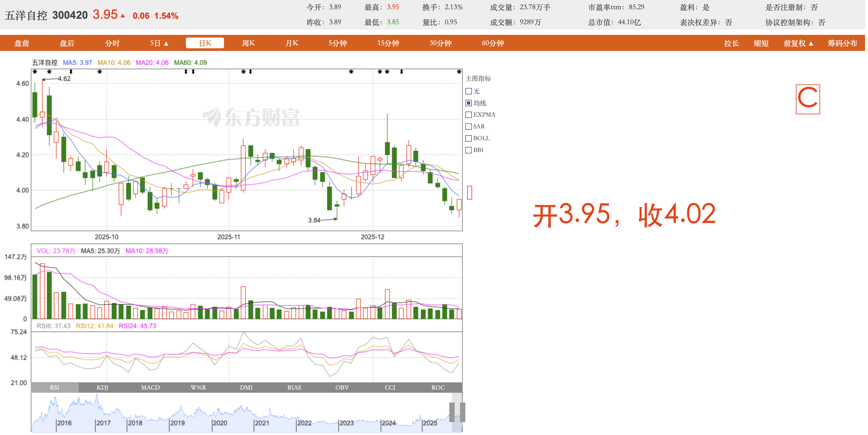Open 筹码分布 chip distribution
Screen dimensions: 868x435
842,43
